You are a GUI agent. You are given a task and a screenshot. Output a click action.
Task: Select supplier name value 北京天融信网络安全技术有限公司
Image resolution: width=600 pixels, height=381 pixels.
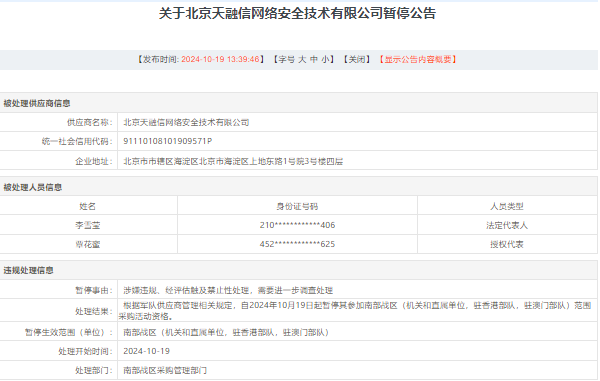(186, 122)
